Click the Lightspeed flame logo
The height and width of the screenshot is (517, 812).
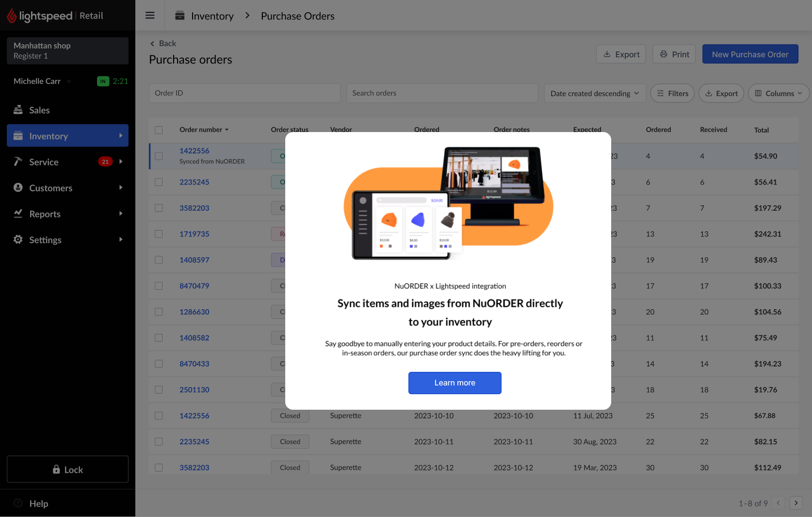[x=12, y=16]
